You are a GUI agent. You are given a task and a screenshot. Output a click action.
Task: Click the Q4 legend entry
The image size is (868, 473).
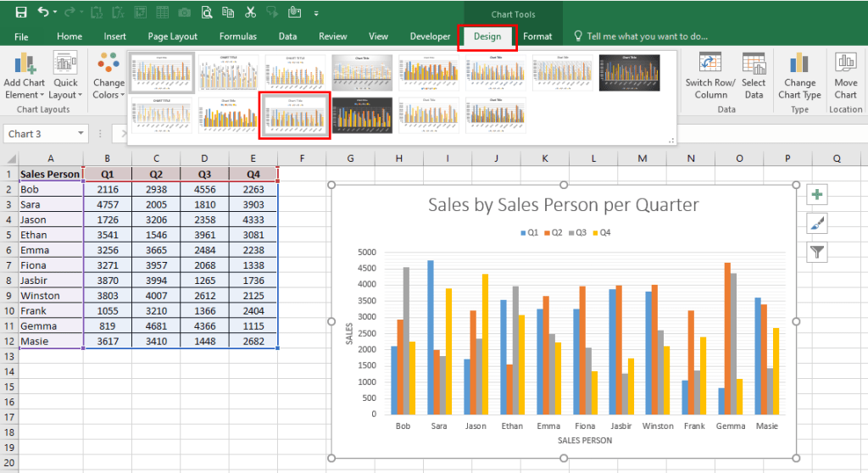click(602, 232)
